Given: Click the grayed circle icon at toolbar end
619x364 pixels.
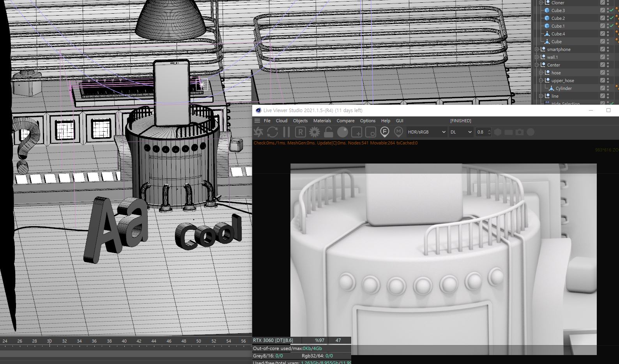Looking at the screenshot, I should click(531, 132).
